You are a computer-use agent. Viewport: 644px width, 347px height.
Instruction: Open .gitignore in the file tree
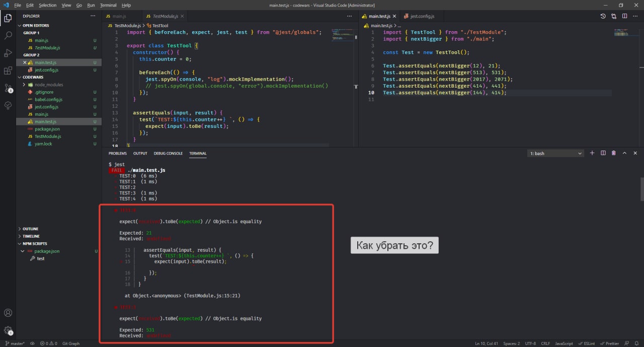point(44,92)
